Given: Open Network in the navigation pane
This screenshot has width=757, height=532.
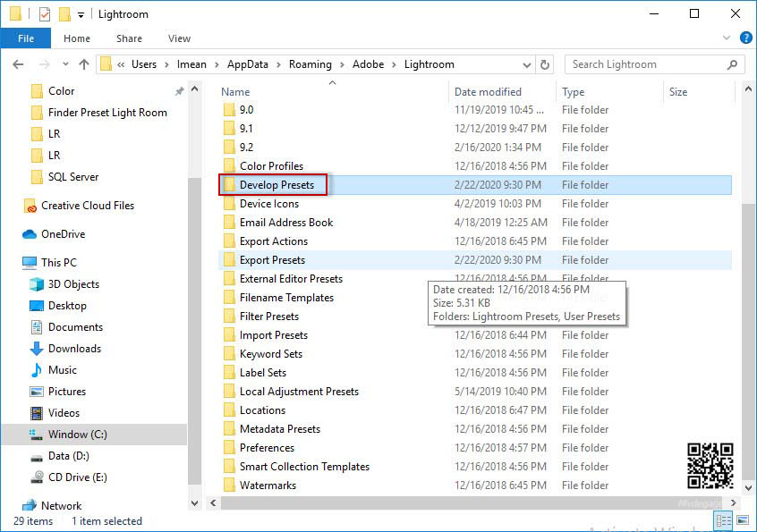Looking at the screenshot, I should [x=53, y=505].
